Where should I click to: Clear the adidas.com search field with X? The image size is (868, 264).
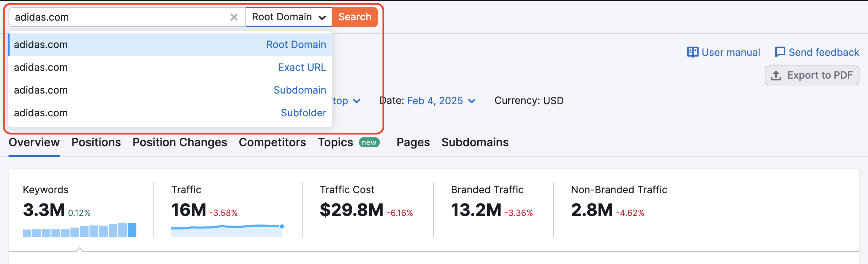coord(234,17)
